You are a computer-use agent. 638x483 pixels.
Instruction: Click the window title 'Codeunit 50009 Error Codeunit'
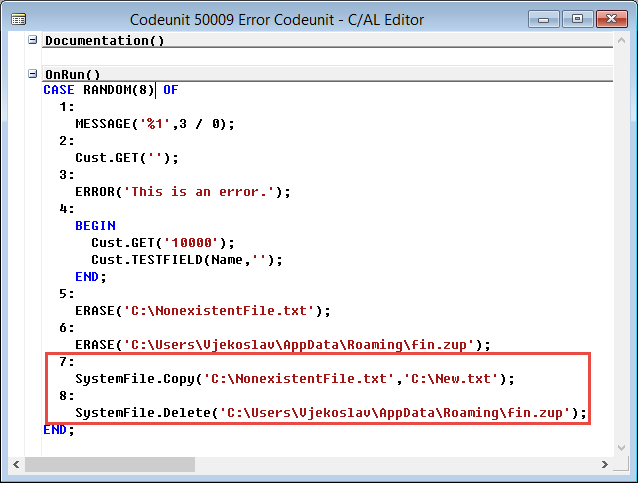[232, 20]
